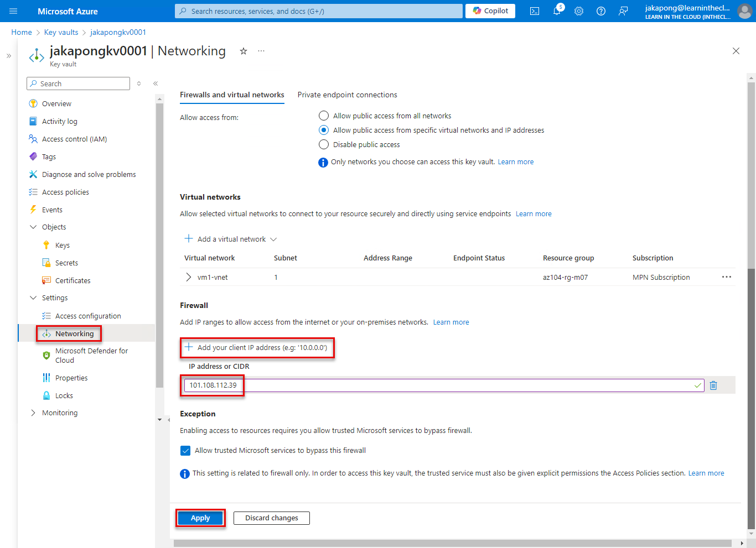Click the account avatar picture

tap(745, 11)
